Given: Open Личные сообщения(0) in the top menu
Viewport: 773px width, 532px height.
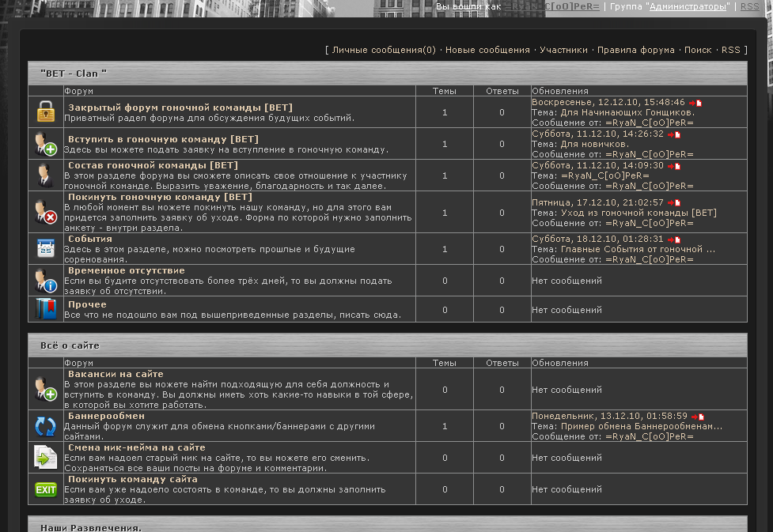Looking at the screenshot, I should point(384,50).
